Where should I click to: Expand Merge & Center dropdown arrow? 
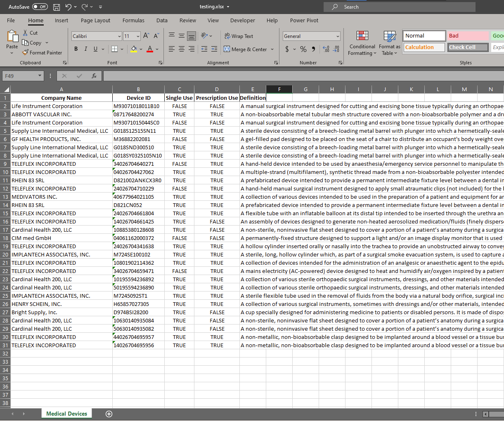click(x=272, y=49)
